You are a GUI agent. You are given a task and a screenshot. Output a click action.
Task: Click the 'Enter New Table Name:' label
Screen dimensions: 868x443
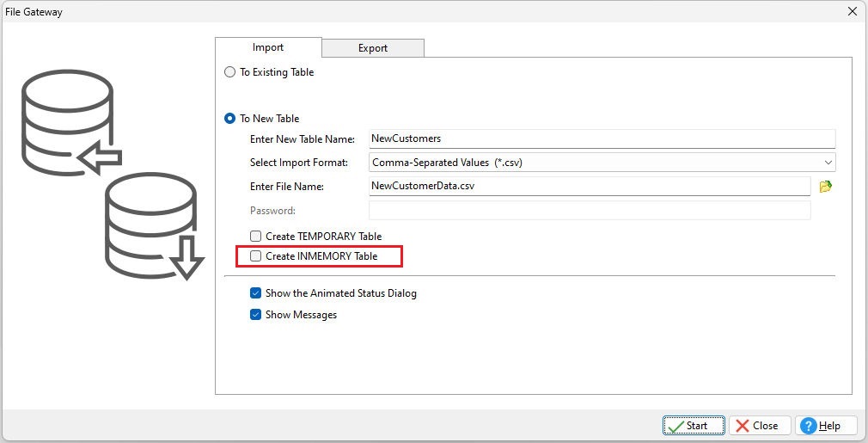(303, 139)
